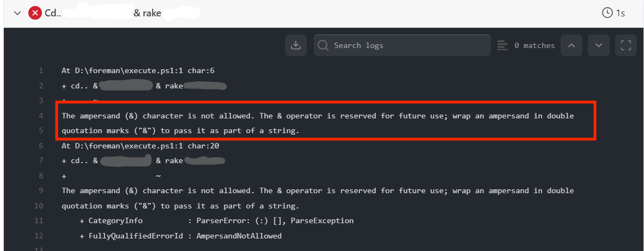This screenshot has height=251, width=644.
Task: Jump to the next search match
Action: [x=598, y=45]
